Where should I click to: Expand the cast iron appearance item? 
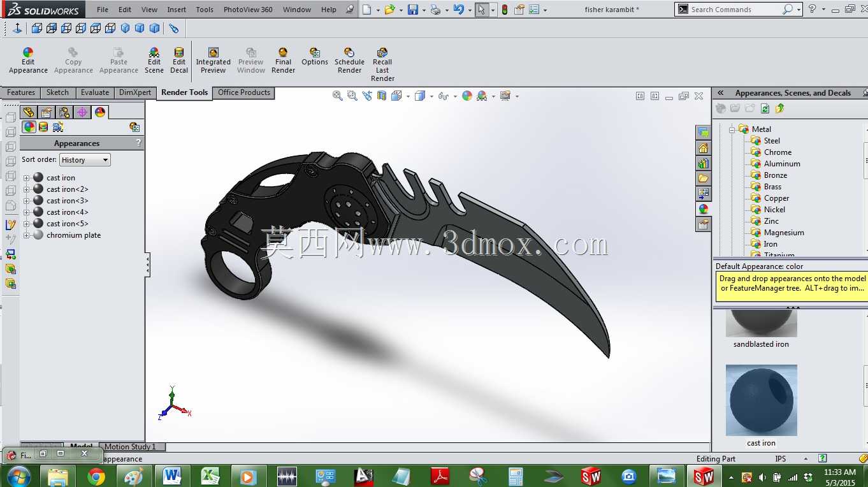pos(26,178)
